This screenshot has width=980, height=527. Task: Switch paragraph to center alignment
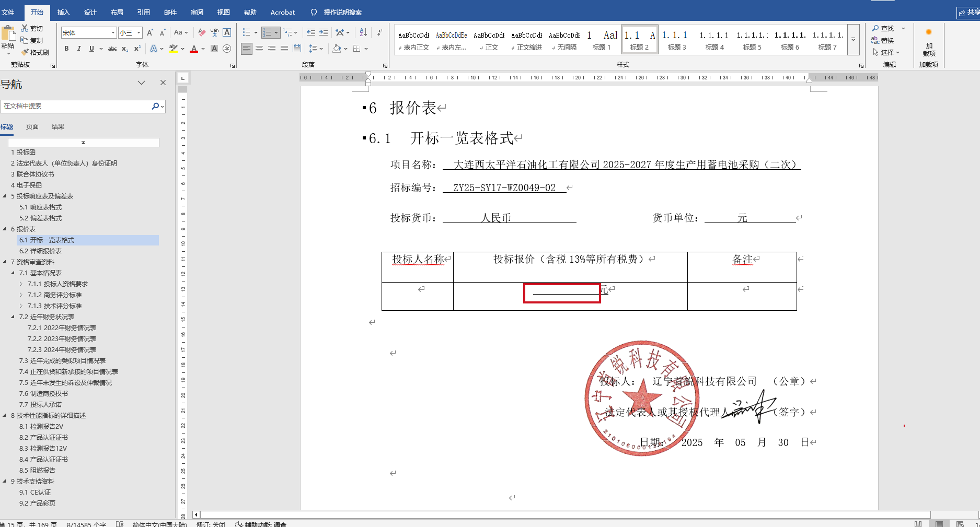pos(259,49)
